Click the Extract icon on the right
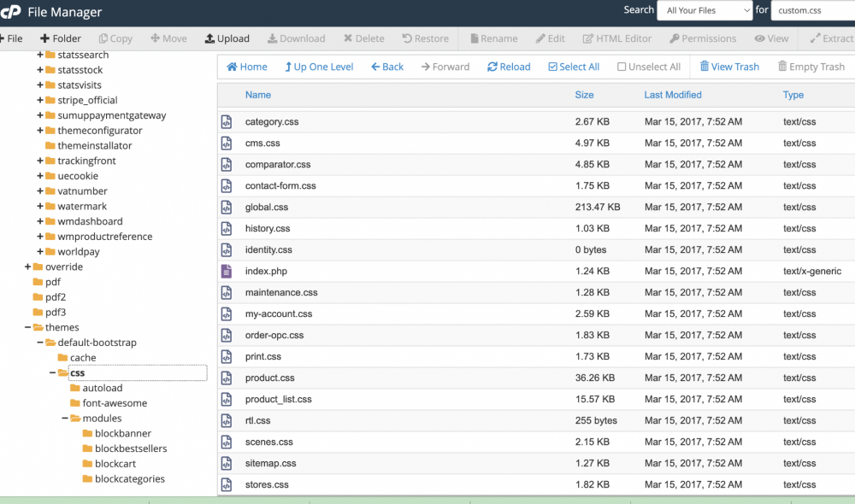The width and height of the screenshot is (855, 504). pyautogui.click(x=836, y=38)
